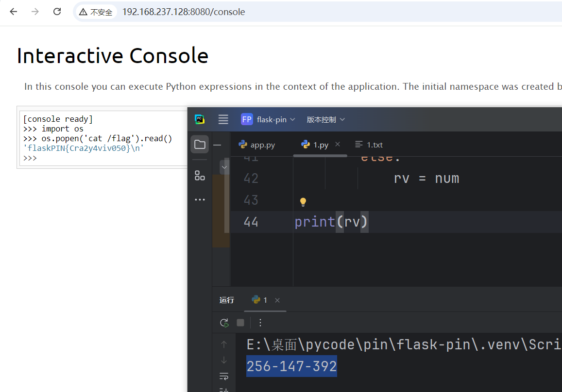Show more tool windows via ellipsis

coord(200,199)
